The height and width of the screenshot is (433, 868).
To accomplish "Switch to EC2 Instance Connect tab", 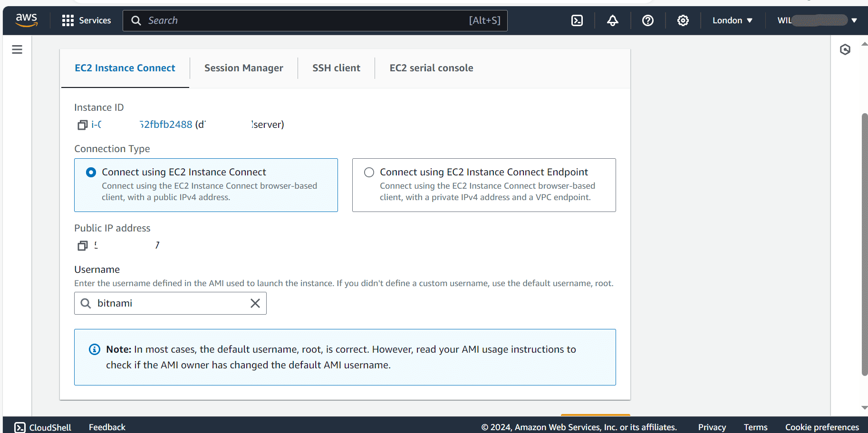I will 125,68.
